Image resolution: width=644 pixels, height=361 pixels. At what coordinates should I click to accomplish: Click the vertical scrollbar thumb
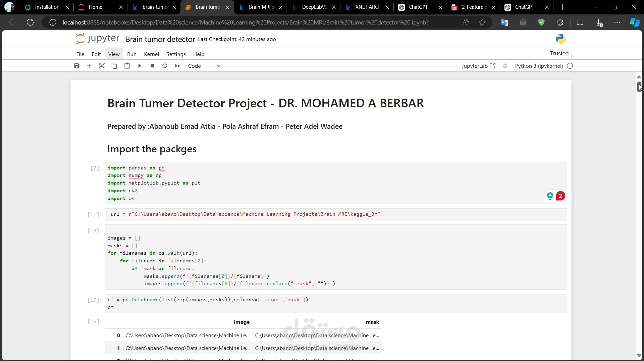point(639,87)
